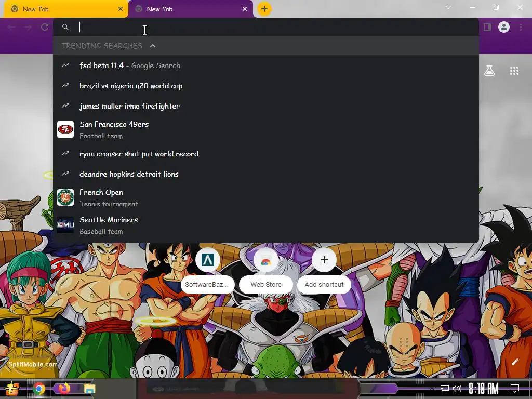Go back to the previous page

11,27
